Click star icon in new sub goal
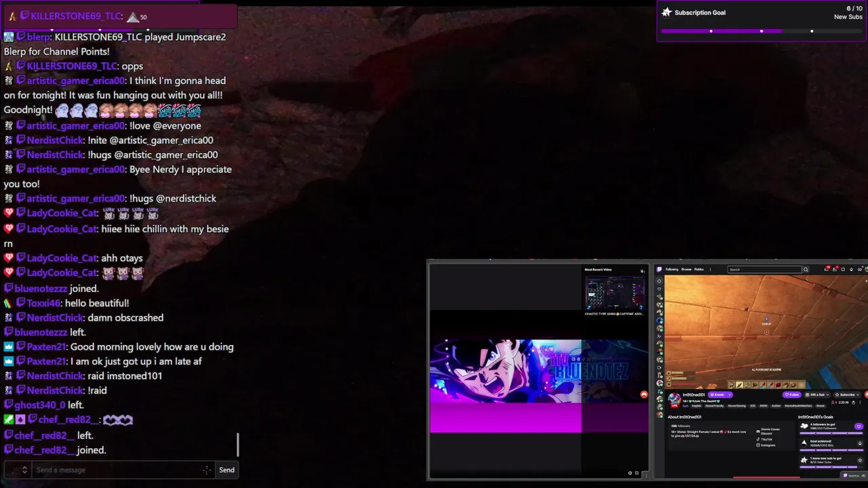Viewport: 868px width, 488px height. 860,460
